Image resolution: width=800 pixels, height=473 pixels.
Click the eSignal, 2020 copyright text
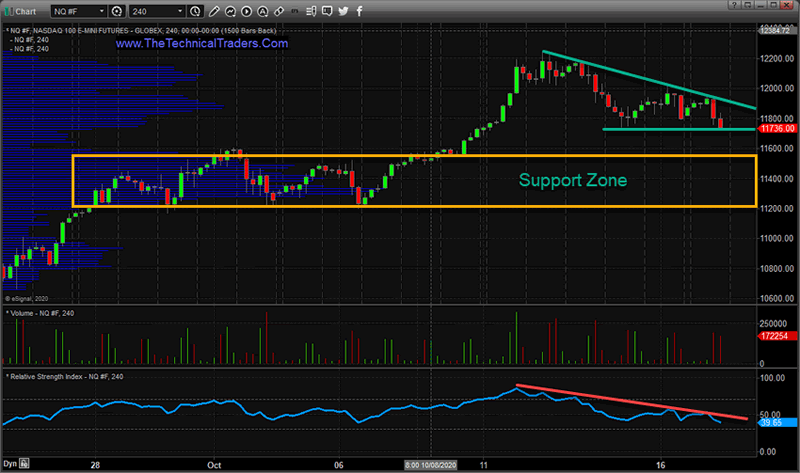coord(27,298)
